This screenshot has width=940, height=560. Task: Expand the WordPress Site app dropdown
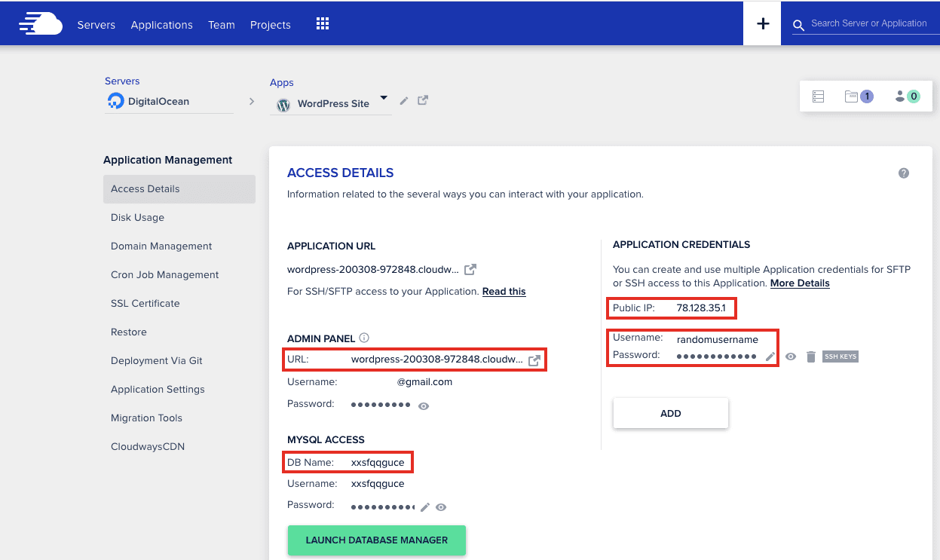click(x=383, y=98)
